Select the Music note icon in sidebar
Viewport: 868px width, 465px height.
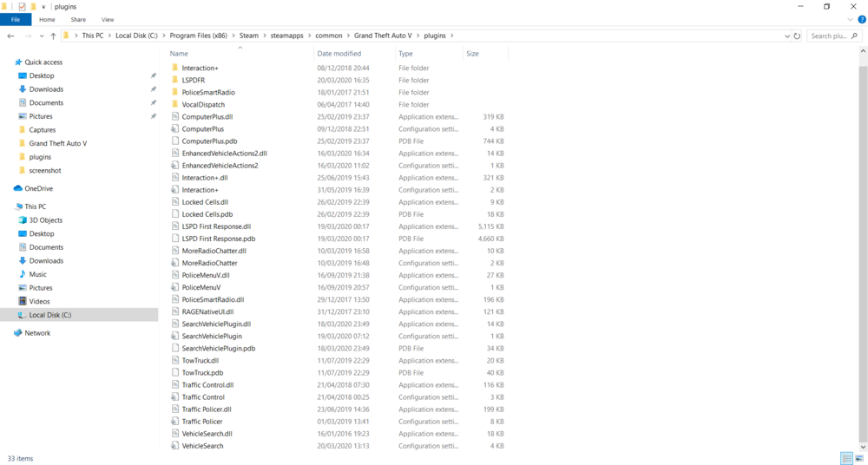pos(23,274)
